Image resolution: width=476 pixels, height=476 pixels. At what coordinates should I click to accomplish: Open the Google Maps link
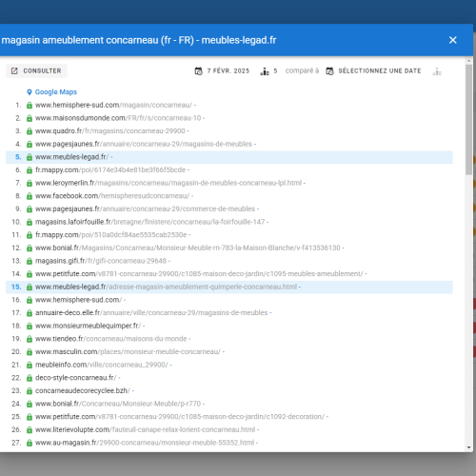coord(56,92)
